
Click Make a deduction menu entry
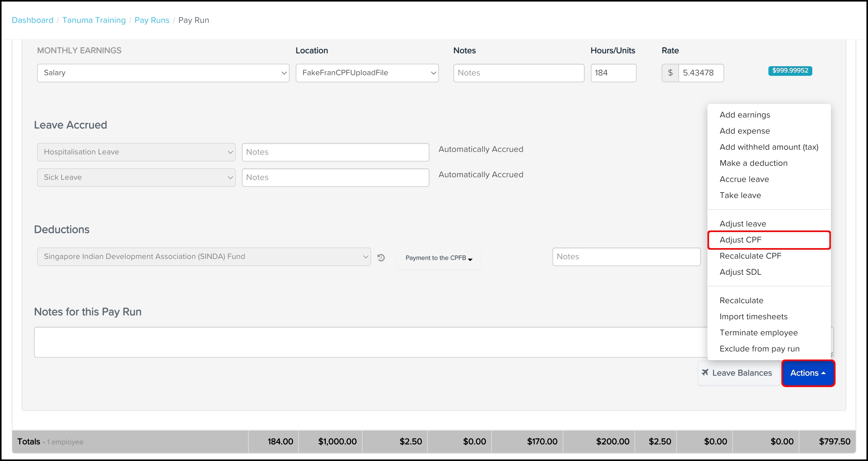click(x=753, y=163)
